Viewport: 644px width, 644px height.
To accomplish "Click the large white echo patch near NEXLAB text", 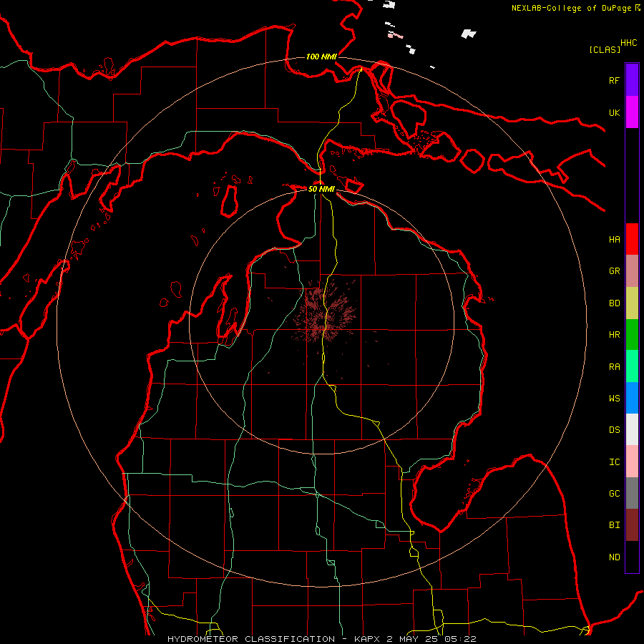I will (468, 34).
